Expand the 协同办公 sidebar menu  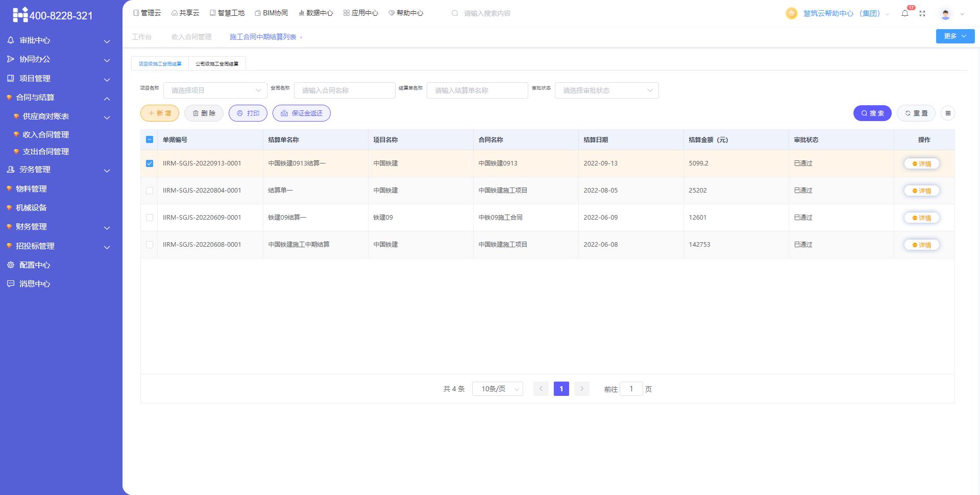[x=107, y=60]
